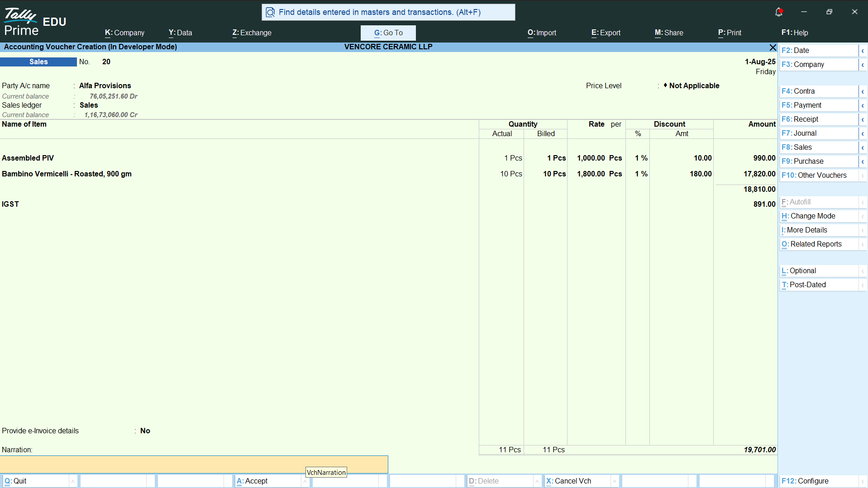
Task: Open the O: Import menu
Action: pyautogui.click(x=542, y=33)
